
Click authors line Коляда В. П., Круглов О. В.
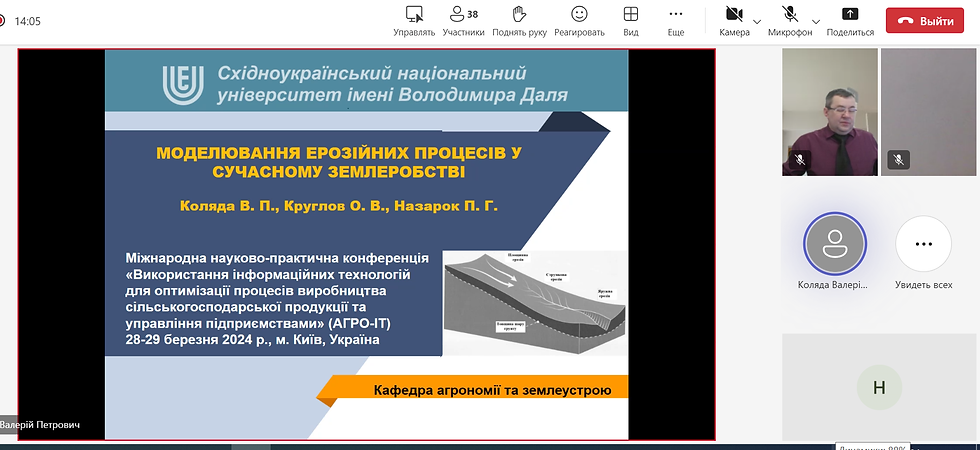[339, 206]
